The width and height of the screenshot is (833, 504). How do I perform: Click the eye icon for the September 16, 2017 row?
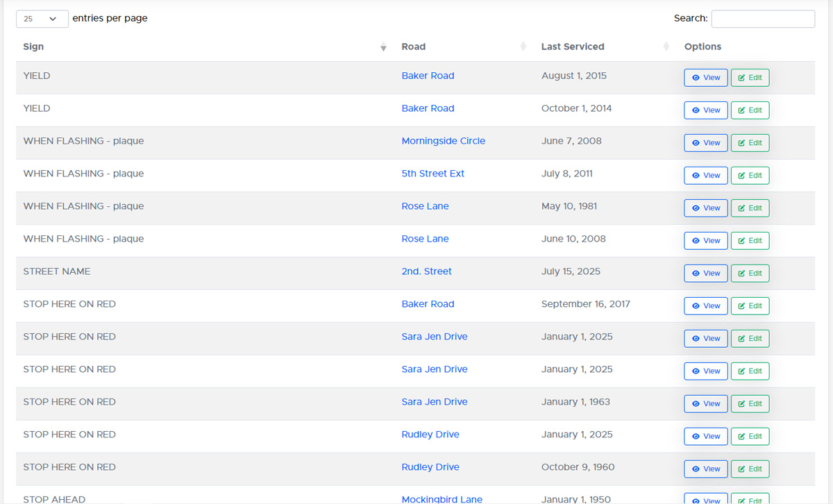[696, 306]
